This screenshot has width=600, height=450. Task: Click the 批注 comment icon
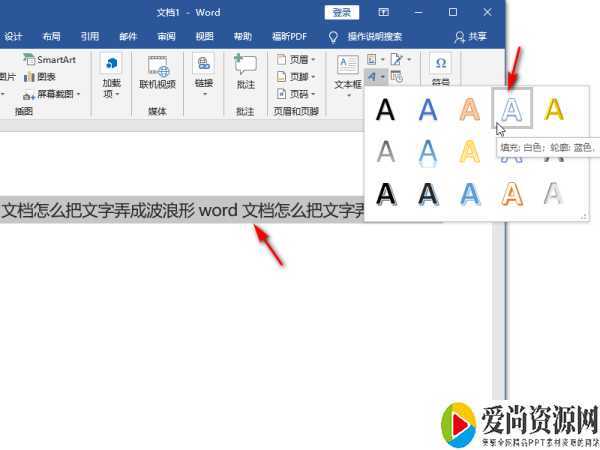(245, 72)
